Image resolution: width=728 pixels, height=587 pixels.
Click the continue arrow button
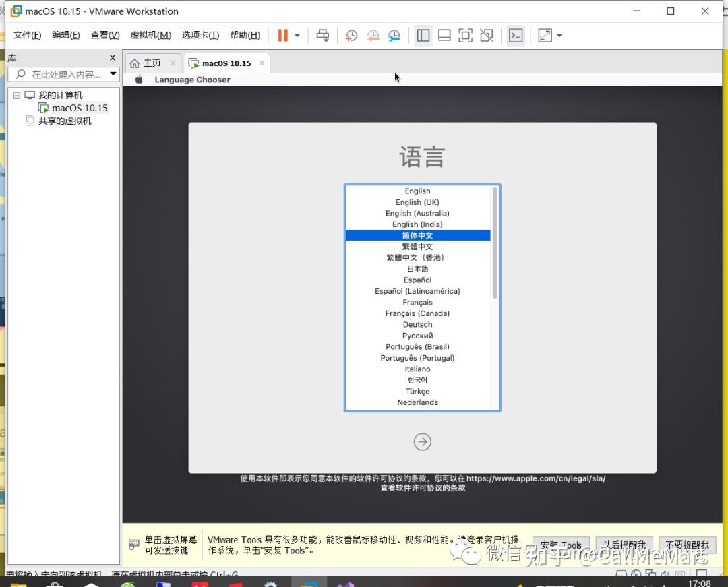[422, 441]
